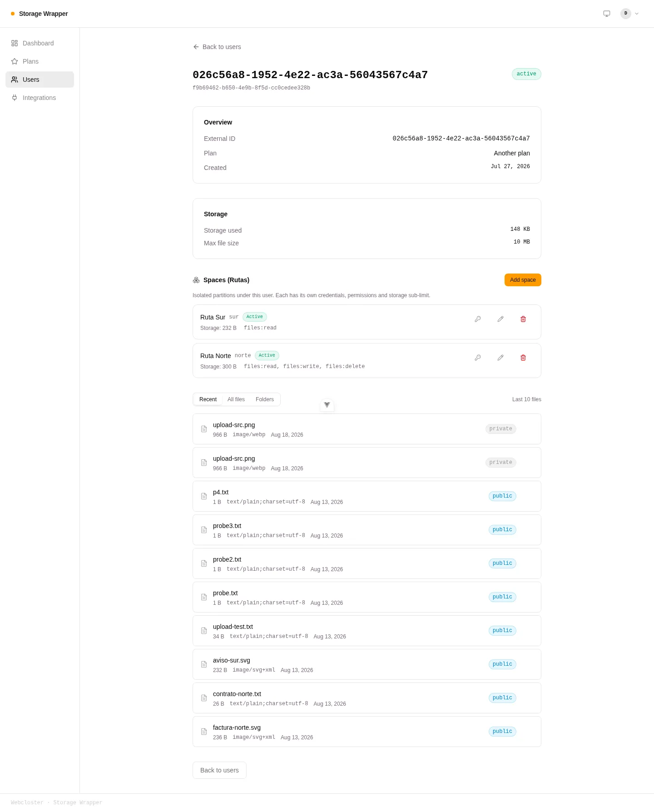Click the Ruta Sur space name
This screenshot has width=654, height=812.
tap(213, 317)
